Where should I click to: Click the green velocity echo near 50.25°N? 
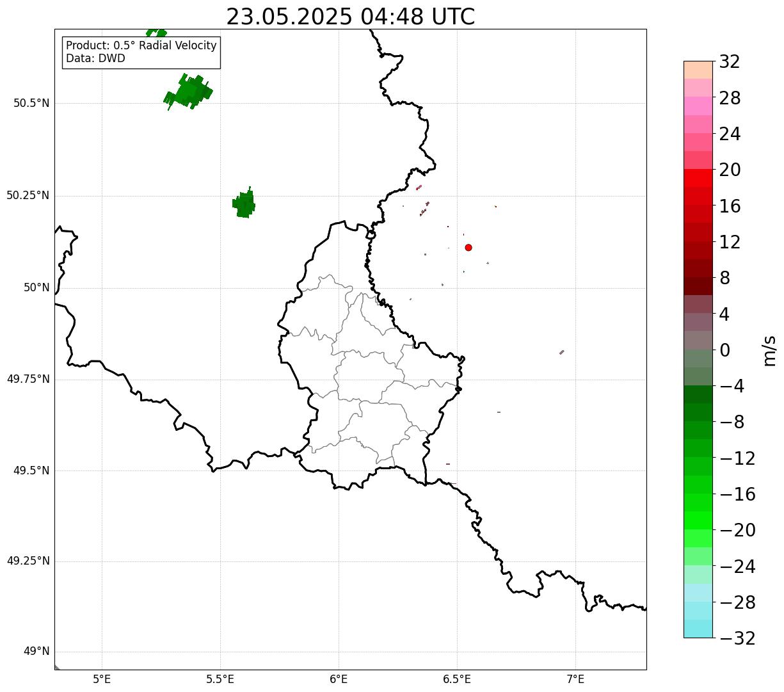(x=244, y=204)
